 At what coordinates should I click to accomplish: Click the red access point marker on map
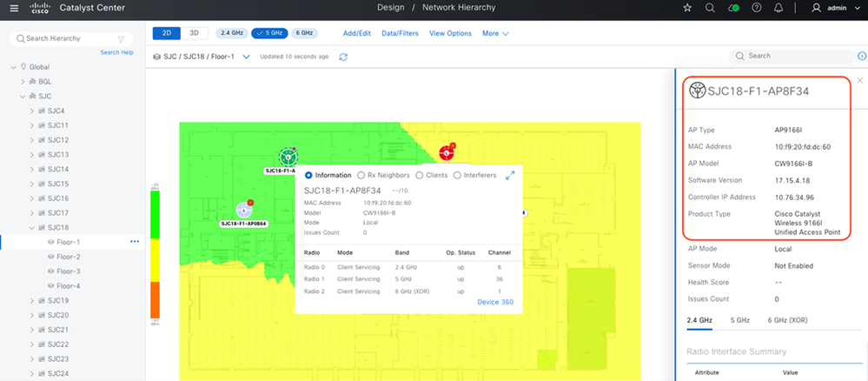tap(447, 152)
